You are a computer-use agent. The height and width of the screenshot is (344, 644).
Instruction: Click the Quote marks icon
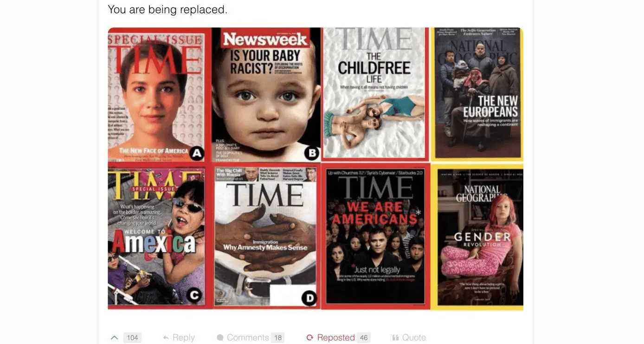[395, 338]
